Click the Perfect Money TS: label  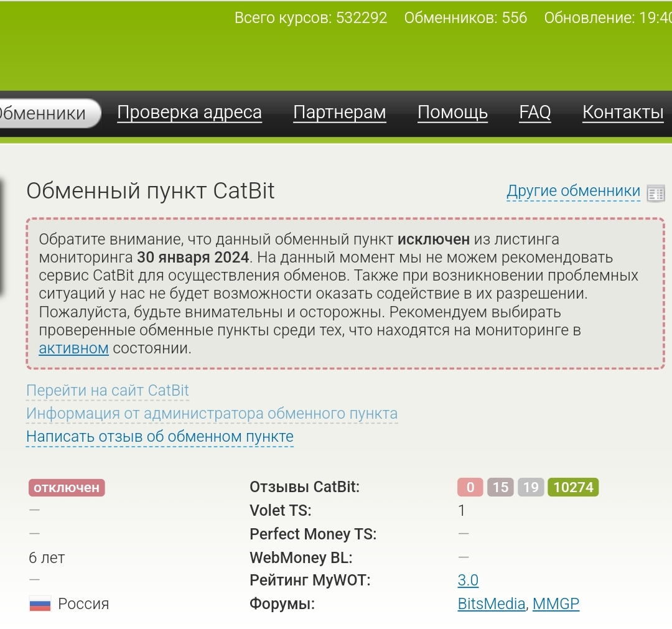(x=313, y=534)
